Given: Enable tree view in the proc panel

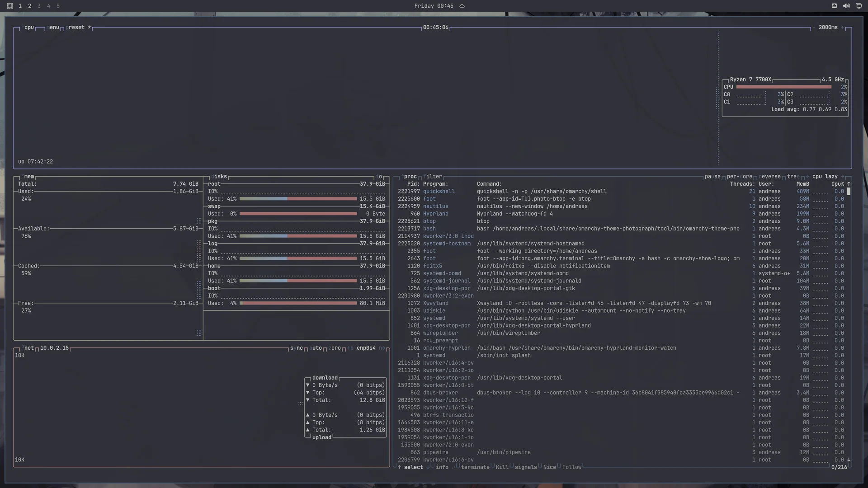Looking at the screenshot, I should click(793, 177).
